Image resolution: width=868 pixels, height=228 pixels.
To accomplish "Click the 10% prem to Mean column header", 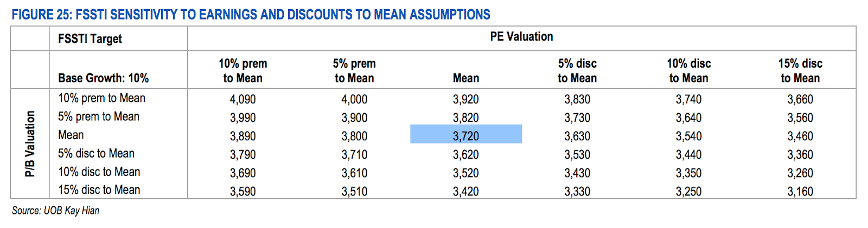I will pyautogui.click(x=243, y=71).
